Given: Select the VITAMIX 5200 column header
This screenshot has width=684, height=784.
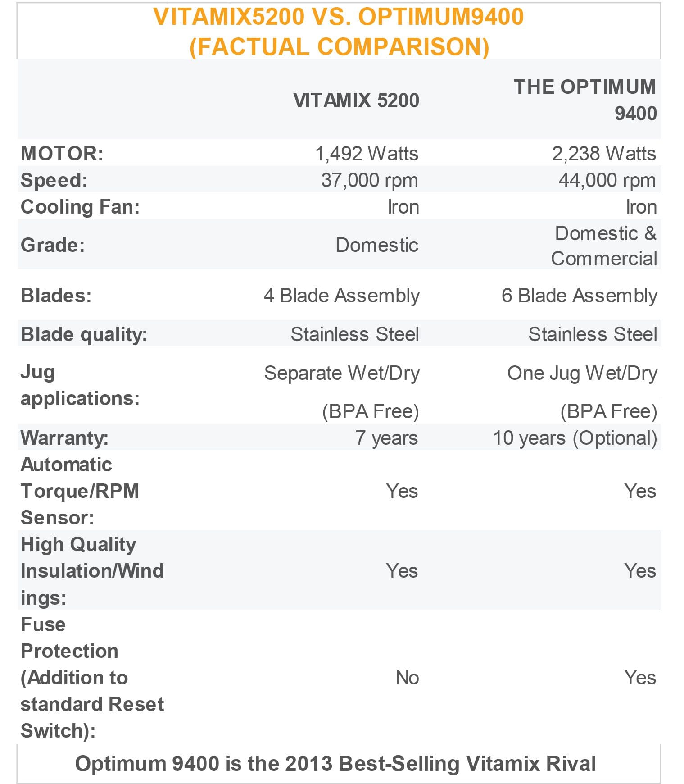Looking at the screenshot, I should click(x=356, y=100).
